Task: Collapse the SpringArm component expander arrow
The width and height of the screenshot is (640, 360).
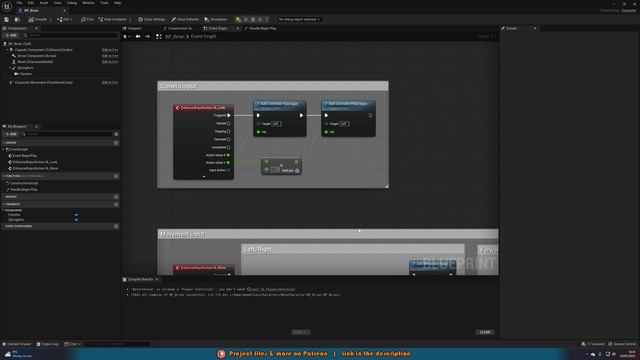Action: pyautogui.click(x=10, y=68)
